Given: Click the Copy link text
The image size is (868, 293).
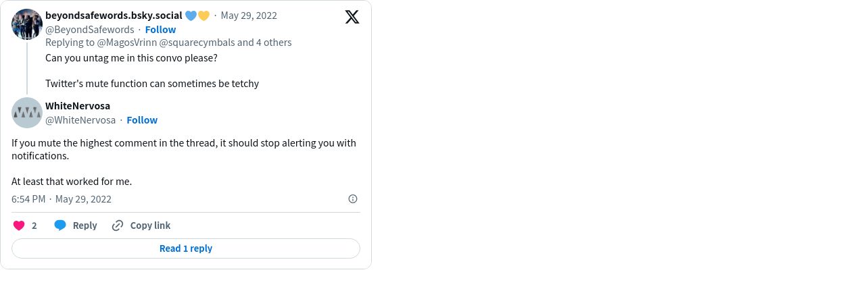Looking at the screenshot, I should coord(150,225).
